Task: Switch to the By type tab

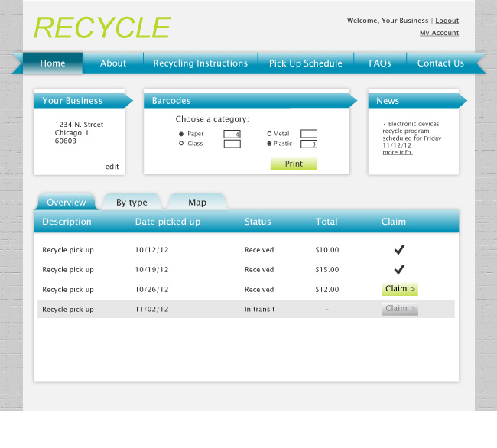Action: coord(132,202)
